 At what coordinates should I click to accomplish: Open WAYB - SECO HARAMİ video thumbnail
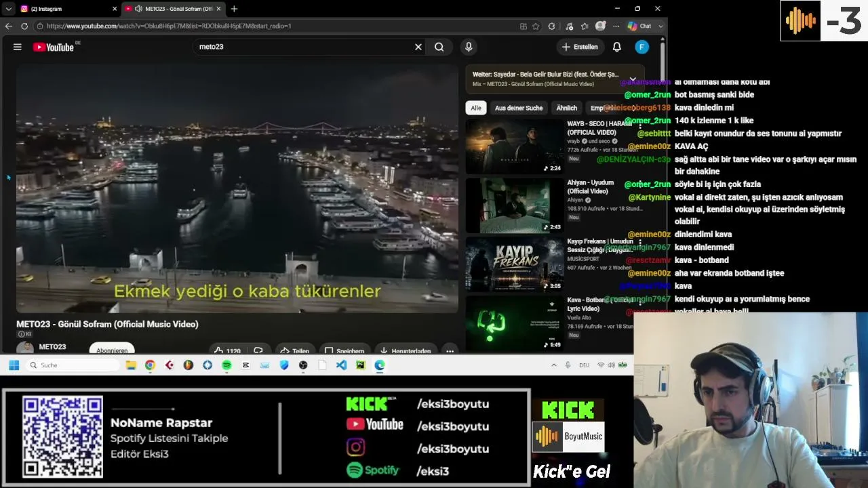[515, 146]
